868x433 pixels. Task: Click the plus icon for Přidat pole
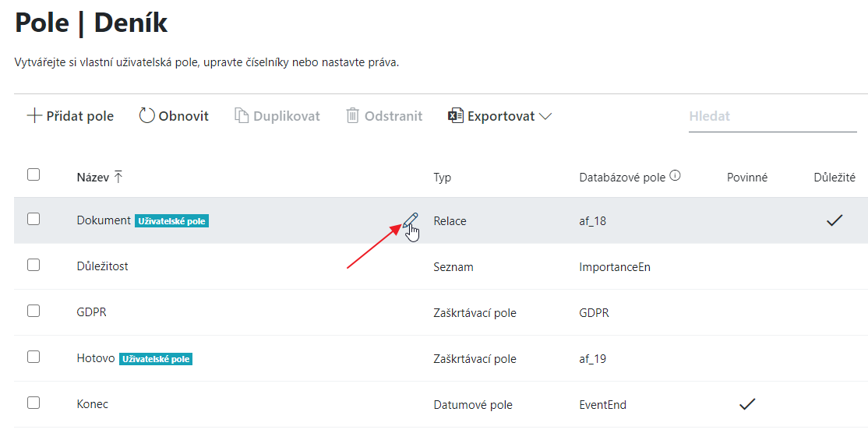[34, 116]
